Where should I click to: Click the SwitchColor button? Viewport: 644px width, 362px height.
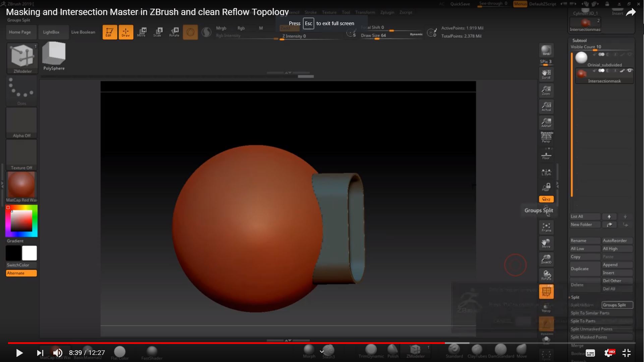21,265
